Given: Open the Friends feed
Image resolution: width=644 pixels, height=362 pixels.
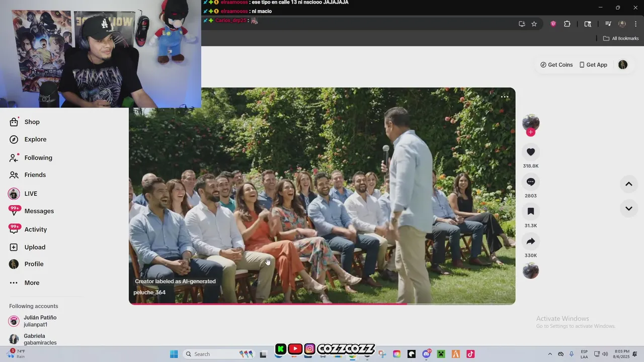Looking at the screenshot, I should (28, 175).
